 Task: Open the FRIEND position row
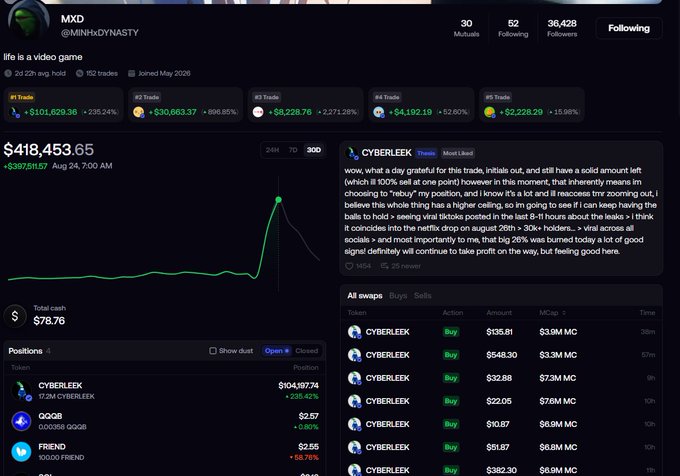point(165,452)
